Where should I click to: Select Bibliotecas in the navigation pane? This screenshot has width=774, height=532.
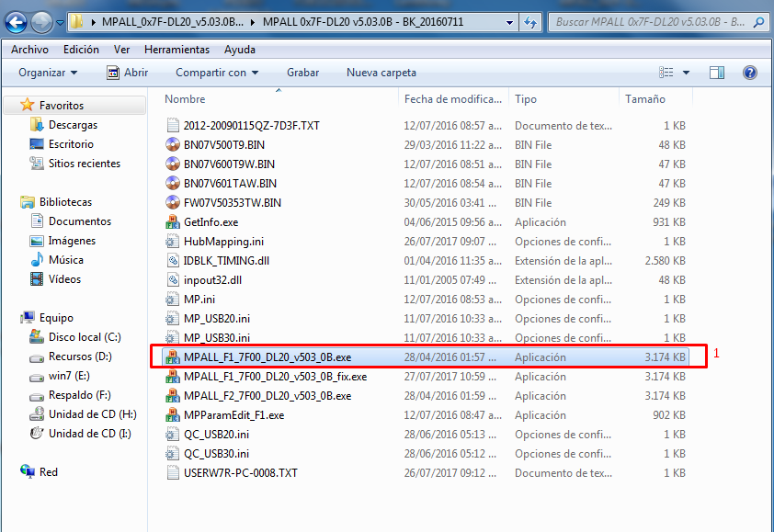click(x=65, y=202)
